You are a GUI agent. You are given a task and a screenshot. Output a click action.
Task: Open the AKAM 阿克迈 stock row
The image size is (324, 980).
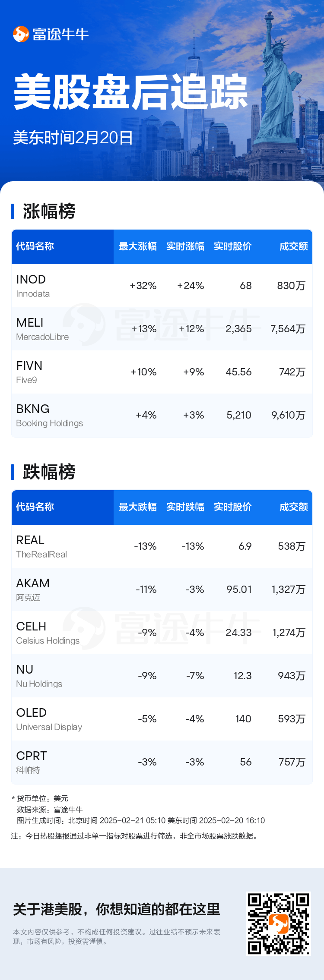162,589
